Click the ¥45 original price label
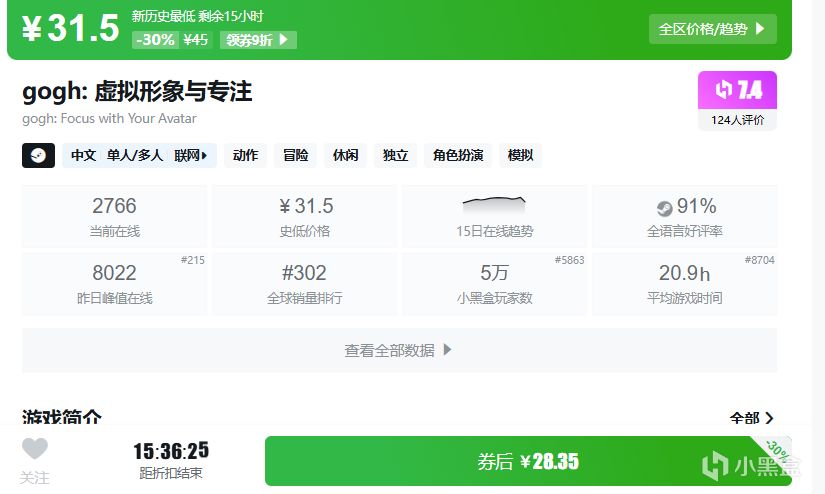The image size is (825, 494). 195,40
